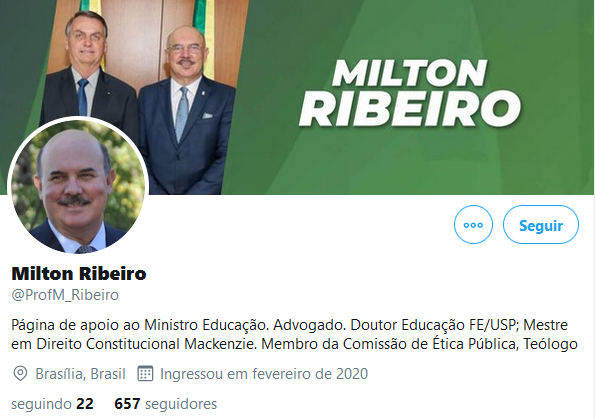The height and width of the screenshot is (419, 595).
Task: Click the number 22 following count
Action: [85, 404]
